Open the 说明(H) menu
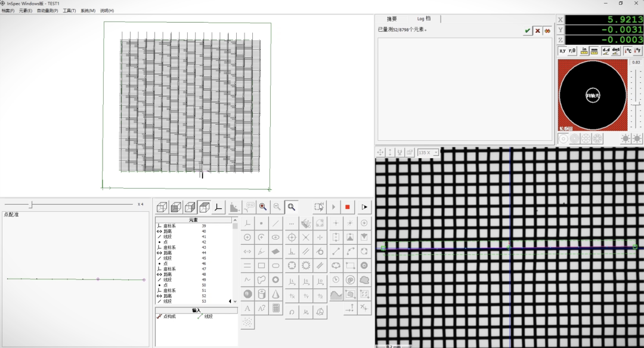This screenshot has width=644, height=348. point(107,11)
